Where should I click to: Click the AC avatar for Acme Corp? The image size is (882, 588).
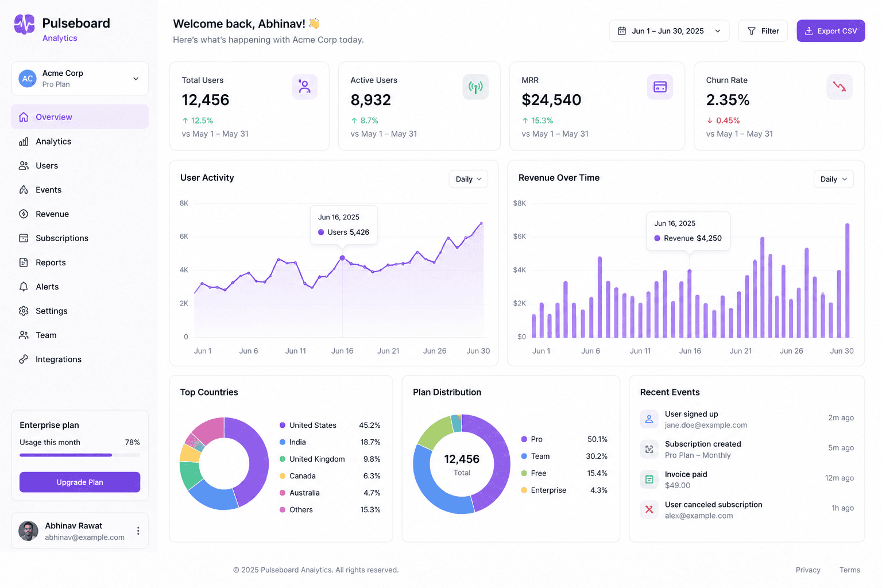coord(28,79)
